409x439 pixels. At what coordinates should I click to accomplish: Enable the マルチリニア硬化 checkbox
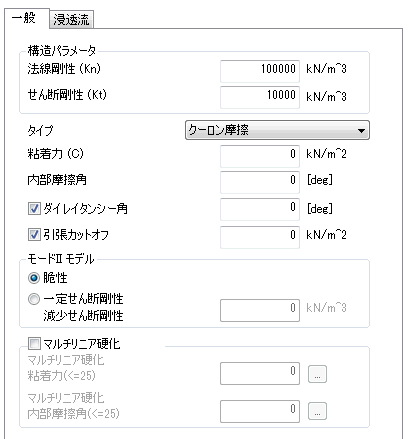point(34,343)
